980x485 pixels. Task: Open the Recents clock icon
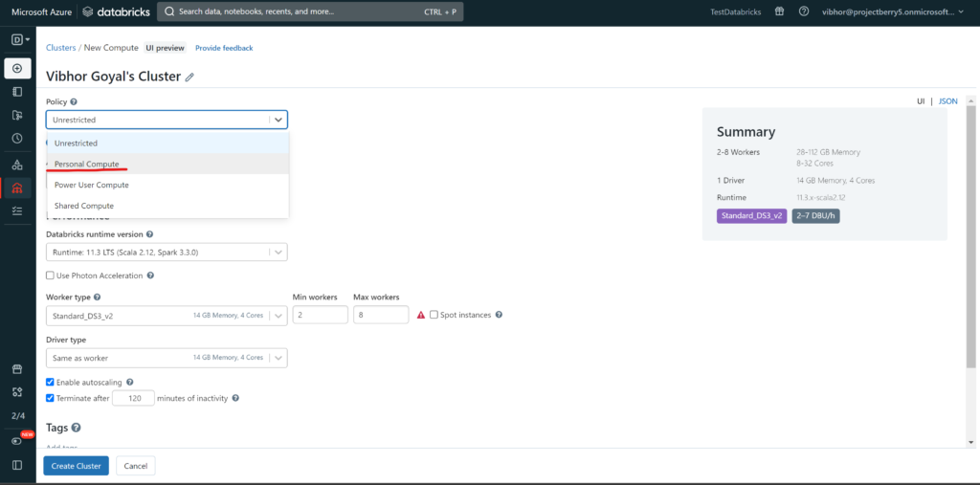coord(17,138)
